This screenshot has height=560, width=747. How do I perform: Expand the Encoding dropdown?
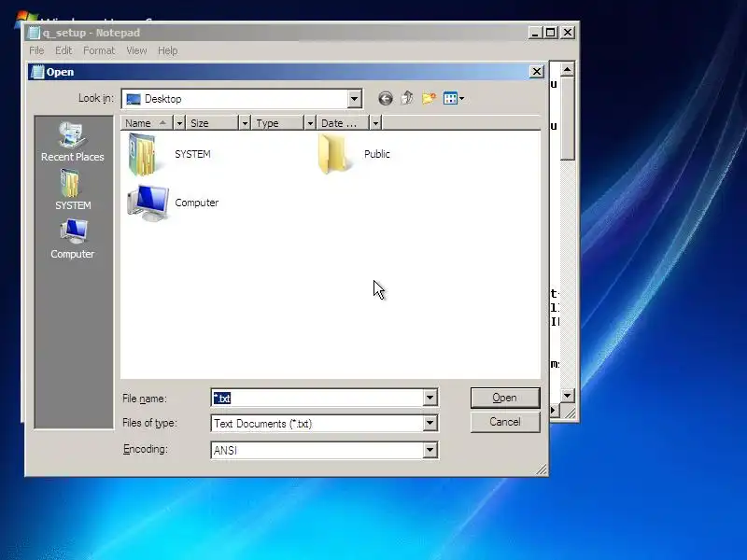tap(430, 450)
